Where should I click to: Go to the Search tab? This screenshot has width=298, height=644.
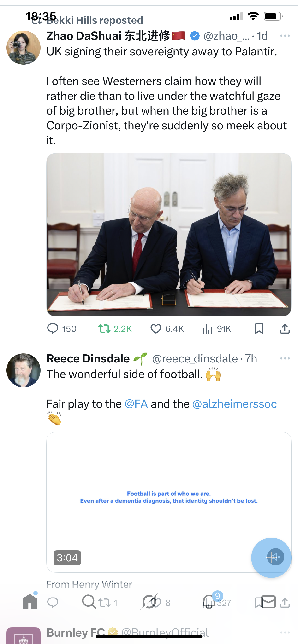pyautogui.click(x=89, y=602)
